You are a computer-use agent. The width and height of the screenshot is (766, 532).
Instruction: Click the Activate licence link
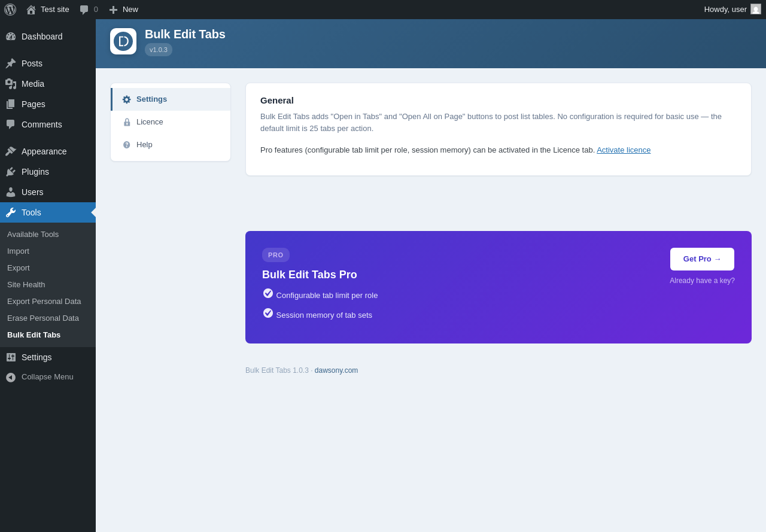point(624,150)
